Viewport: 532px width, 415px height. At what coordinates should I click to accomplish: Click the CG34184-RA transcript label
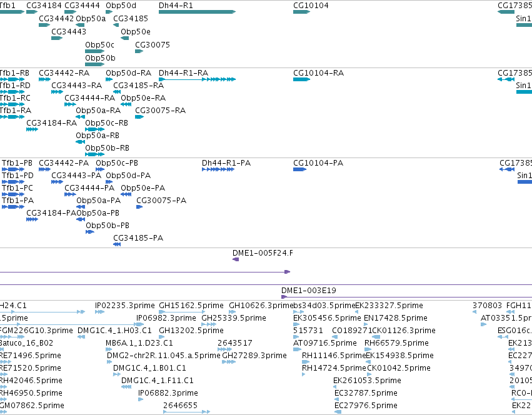[51, 124]
